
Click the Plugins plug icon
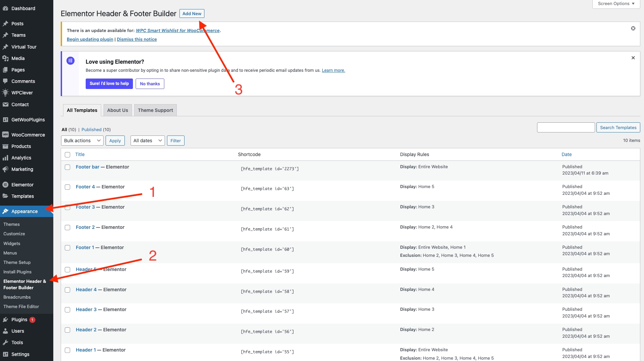(5, 320)
